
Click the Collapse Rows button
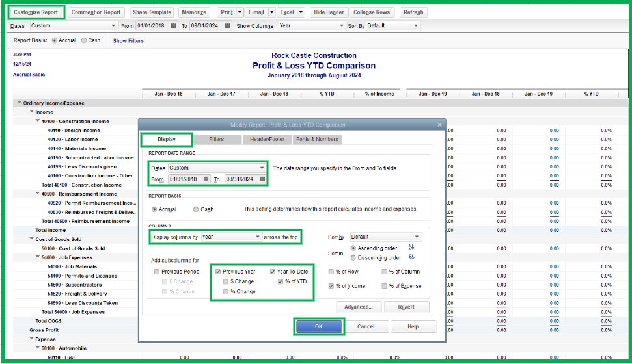click(x=372, y=12)
